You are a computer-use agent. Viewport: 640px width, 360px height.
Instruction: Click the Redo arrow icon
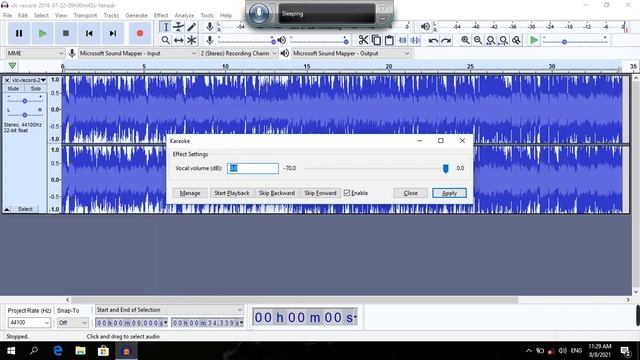[x=446, y=40]
